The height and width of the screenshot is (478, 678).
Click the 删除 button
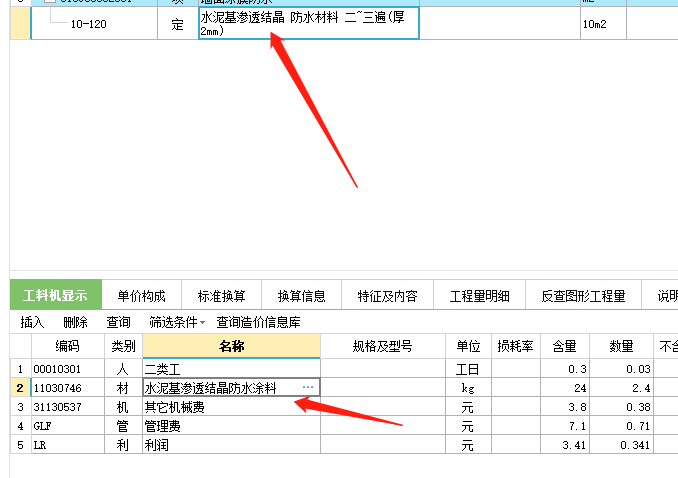(x=75, y=322)
